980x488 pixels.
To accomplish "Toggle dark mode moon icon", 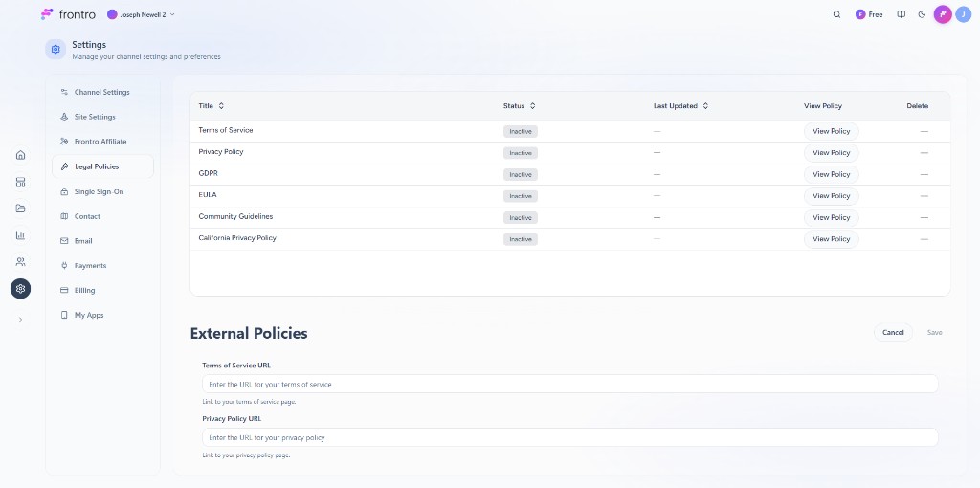I will pyautogui.click(x=922, y=14).
